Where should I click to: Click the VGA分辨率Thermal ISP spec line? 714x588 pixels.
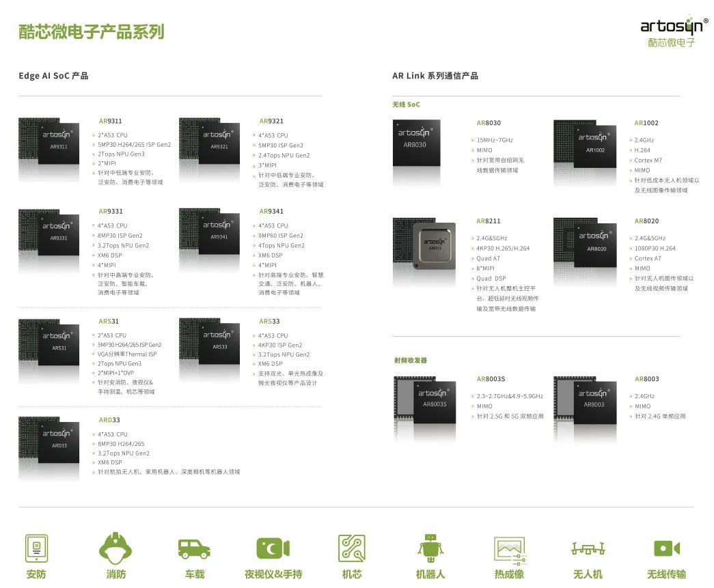pyautogui.click(x=127, y=354)
